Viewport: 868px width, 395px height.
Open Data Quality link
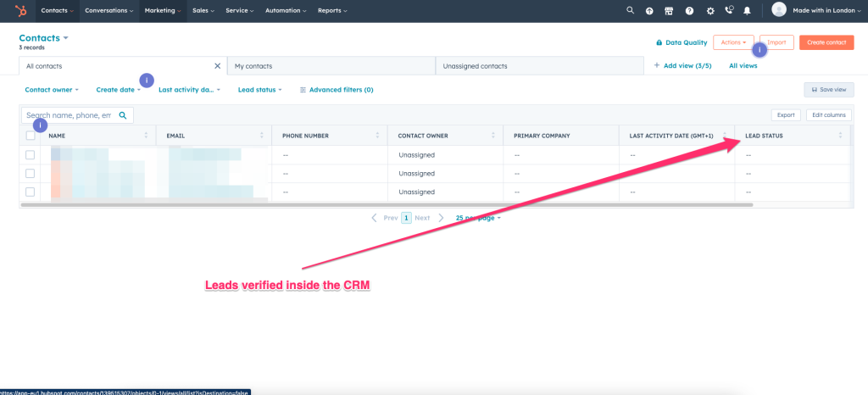682,42
